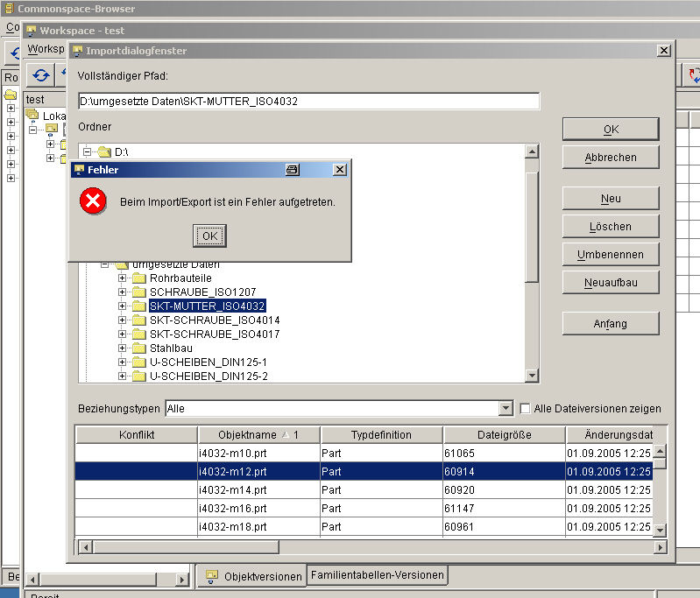Click OK in the Fehler error dialog

coord(209,236)
